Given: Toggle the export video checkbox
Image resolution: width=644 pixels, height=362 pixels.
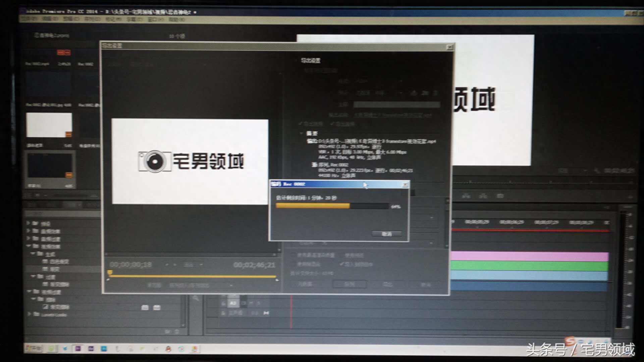Looking at the screenshot, I should [x=301, y=124].
